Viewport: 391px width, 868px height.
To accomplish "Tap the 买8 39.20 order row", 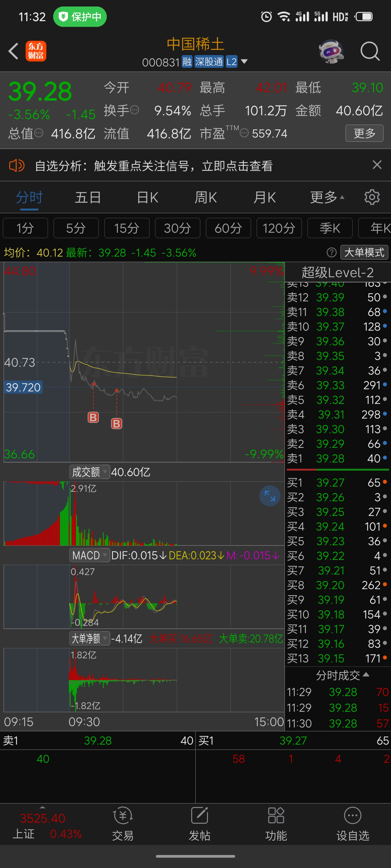I will coord(338,585).
